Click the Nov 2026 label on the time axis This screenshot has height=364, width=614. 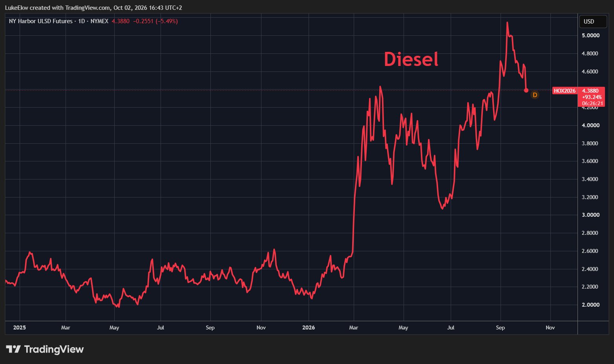[550, 327]
